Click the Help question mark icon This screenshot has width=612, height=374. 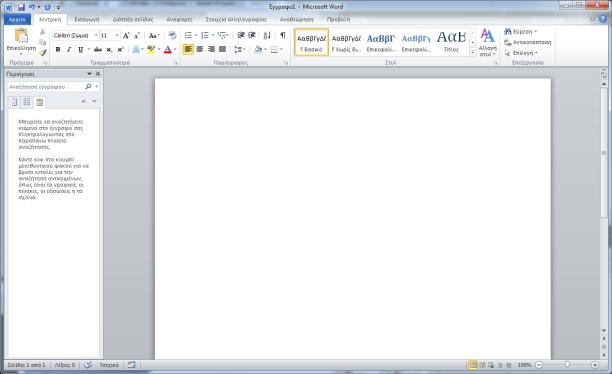tap(603, 19)
